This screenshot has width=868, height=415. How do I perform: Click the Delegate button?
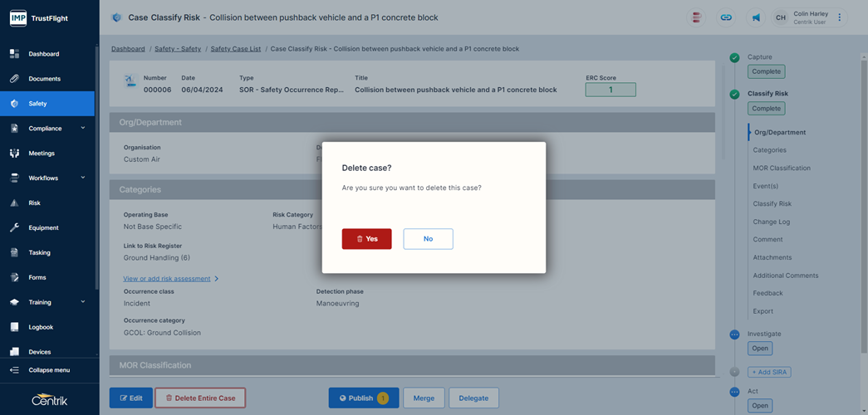(473, 398)
